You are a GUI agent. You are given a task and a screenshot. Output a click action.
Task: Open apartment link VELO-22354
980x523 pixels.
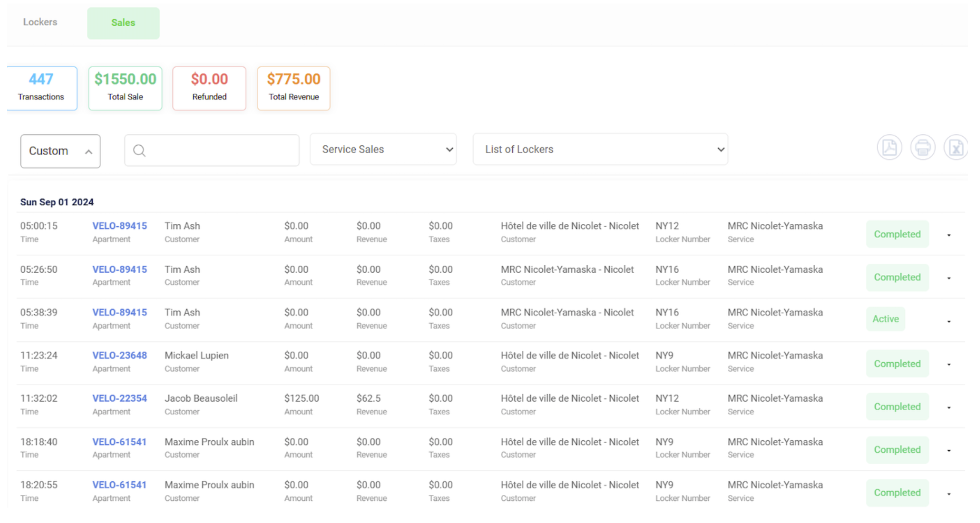120,398
